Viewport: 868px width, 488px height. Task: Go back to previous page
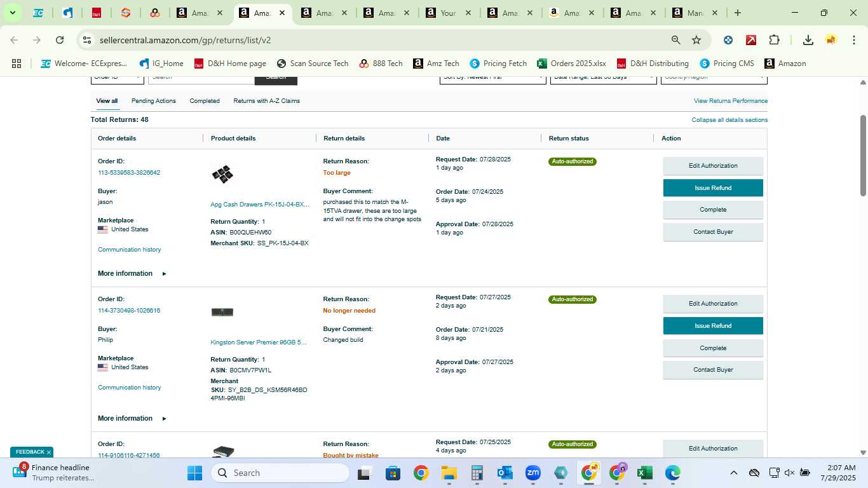click(x=14, y=40)
